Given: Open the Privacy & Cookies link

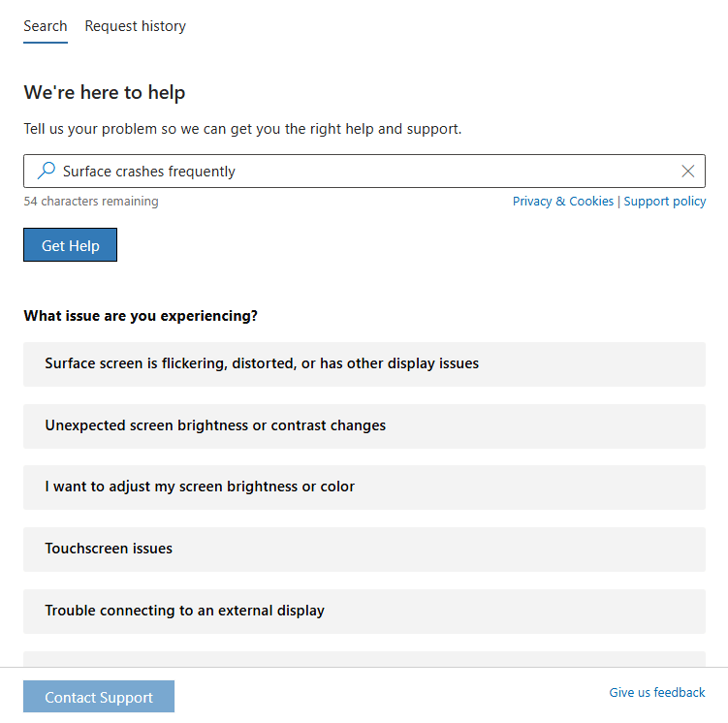Looking at the screenshot, I should tap(562, 202).
